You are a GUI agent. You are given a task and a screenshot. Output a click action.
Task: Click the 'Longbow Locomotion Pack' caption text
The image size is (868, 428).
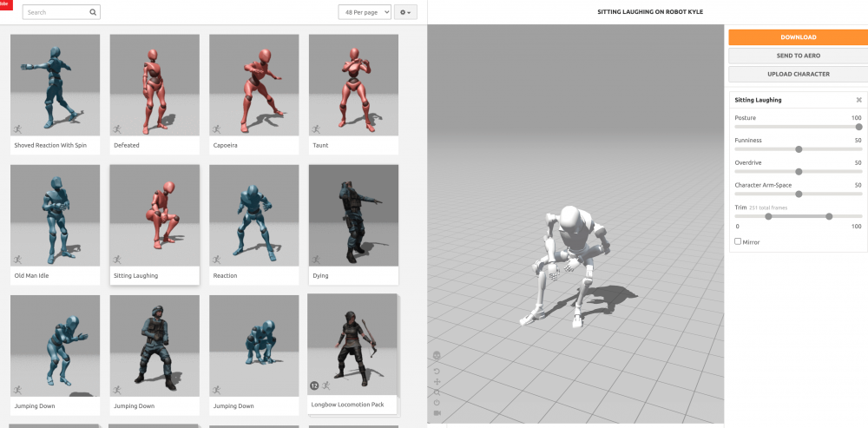[x=348, y=405]
